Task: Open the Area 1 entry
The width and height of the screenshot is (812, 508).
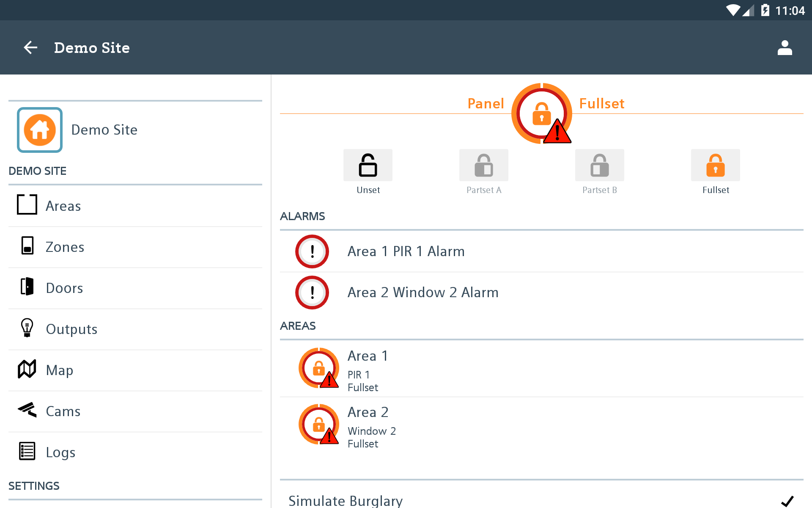Action: [x=541, y=368]
